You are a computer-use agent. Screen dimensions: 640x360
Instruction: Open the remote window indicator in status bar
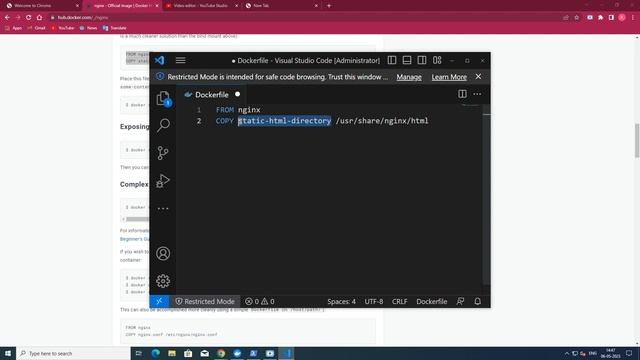[159, 301]
